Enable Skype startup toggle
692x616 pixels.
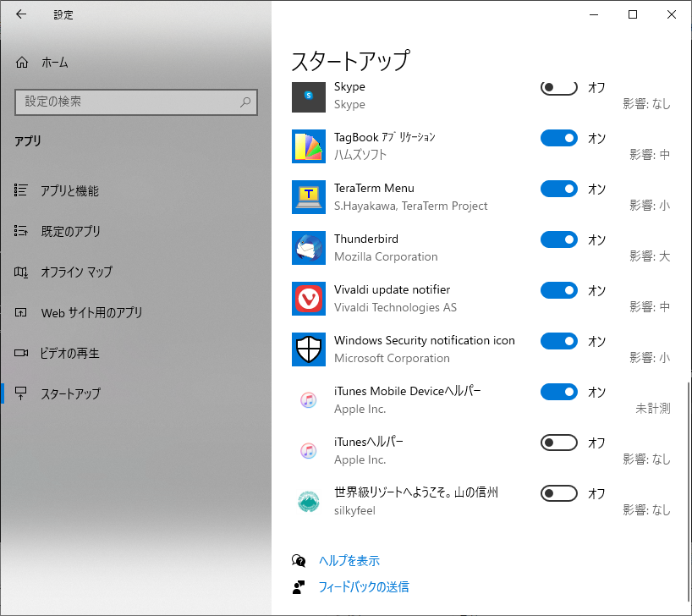(x=558, y=87)
